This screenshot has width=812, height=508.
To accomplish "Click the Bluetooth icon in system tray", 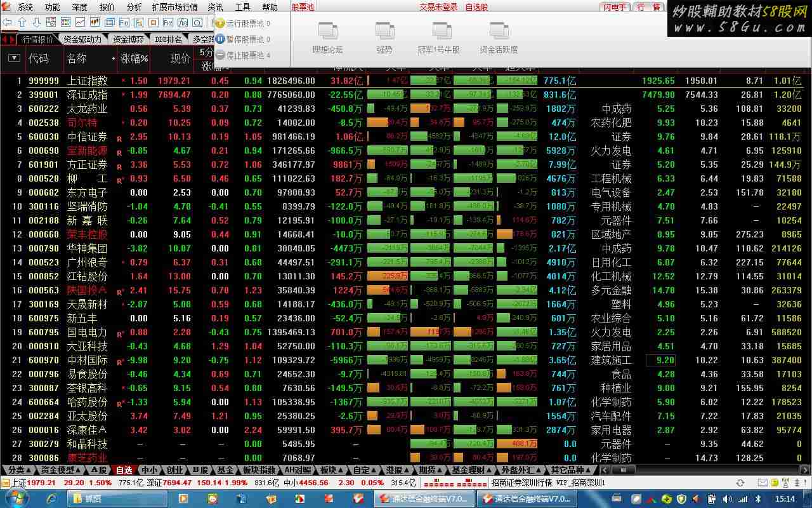I will pyautogui.click(x=757, y=499).
